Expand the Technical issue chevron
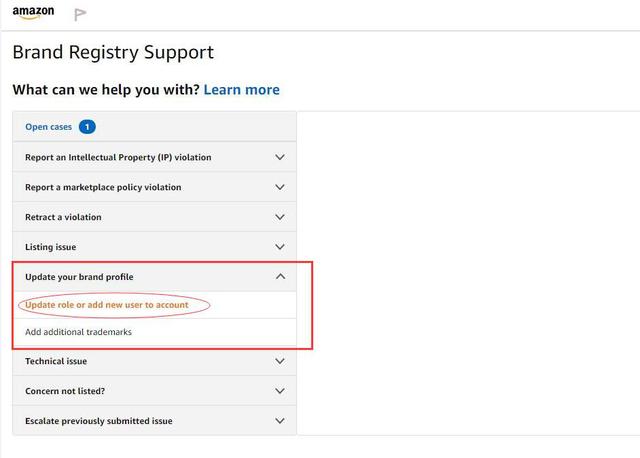 (280, 361)
